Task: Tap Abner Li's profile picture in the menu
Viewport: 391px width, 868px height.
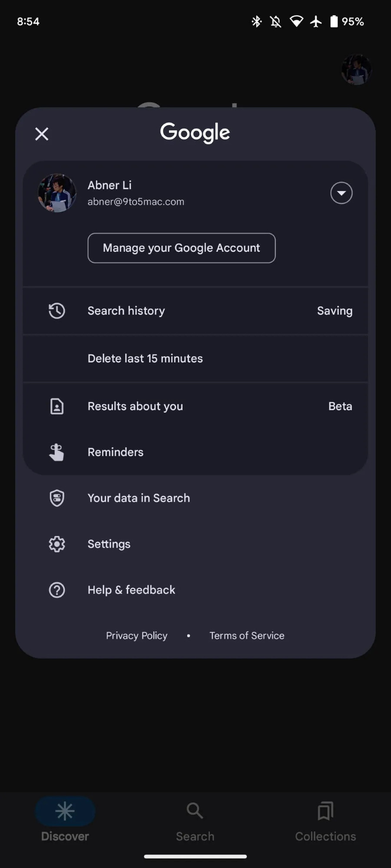Action: (57, 193)
